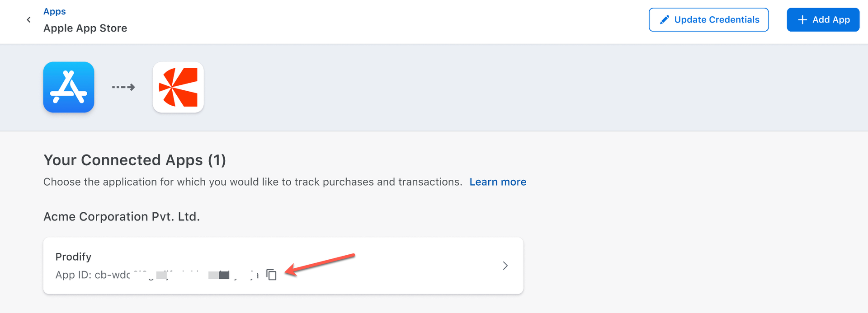
Task: Open the Apps breadcrumb link
Action: pos(54,11)
